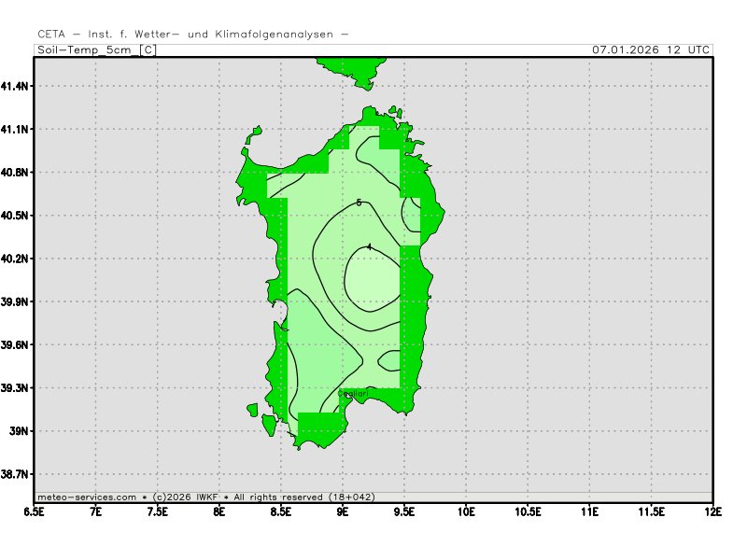Click the 12E longitude label
This screenshot has width=747, height=560.
click(x=712, y=511)
